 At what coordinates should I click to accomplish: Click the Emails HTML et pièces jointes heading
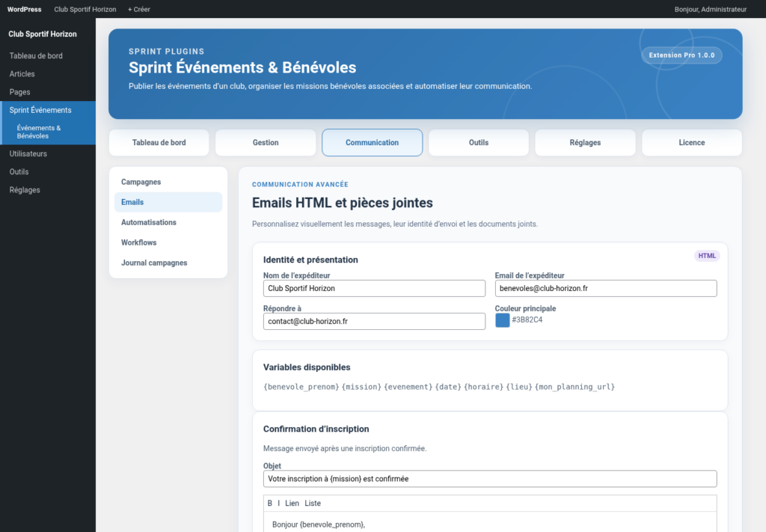click(x=343, y=203)
